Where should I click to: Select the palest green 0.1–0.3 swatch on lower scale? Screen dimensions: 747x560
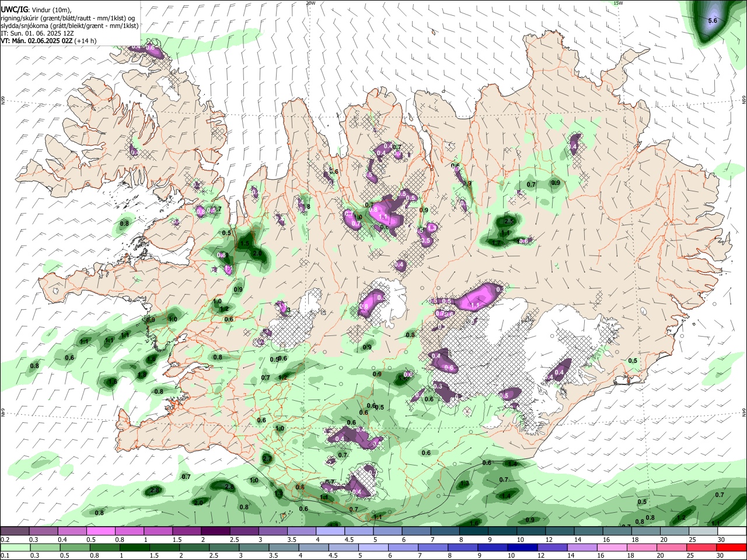[x=15, y=547]
